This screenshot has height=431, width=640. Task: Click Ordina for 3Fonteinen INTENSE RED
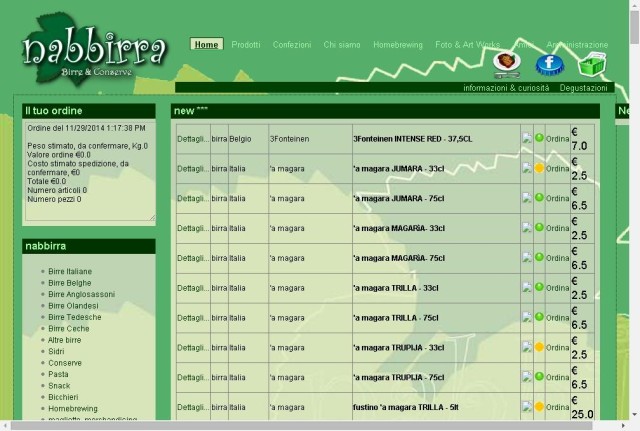tap(558, 139)
